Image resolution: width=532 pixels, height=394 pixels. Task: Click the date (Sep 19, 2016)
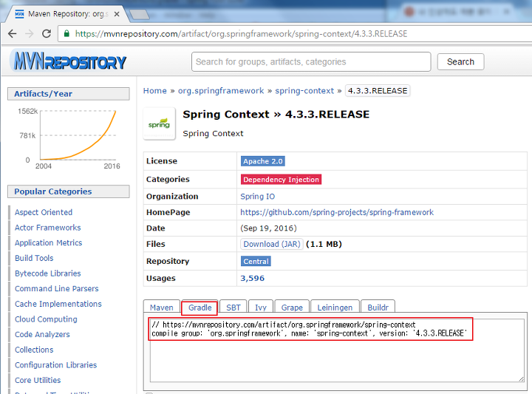(269, 228)
